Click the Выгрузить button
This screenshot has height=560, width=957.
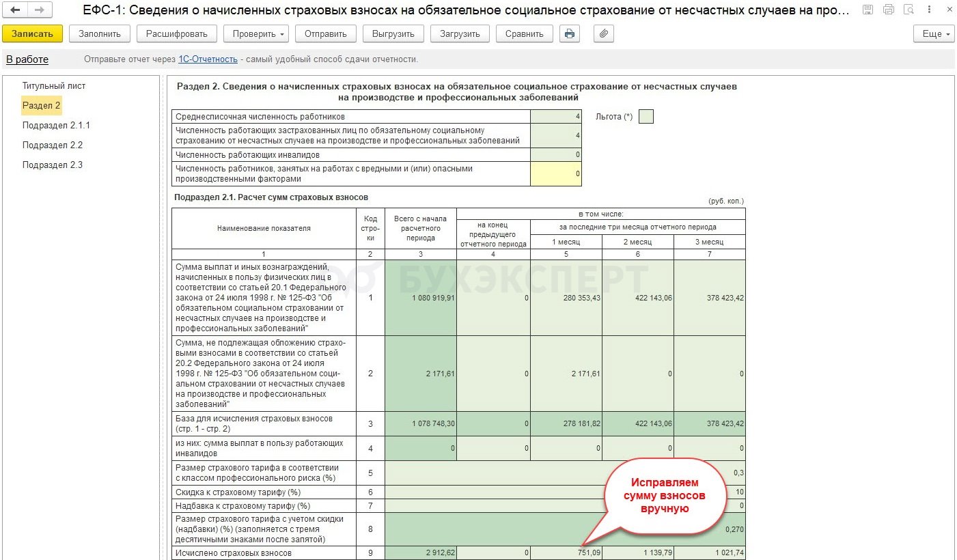tap(393, 33)
